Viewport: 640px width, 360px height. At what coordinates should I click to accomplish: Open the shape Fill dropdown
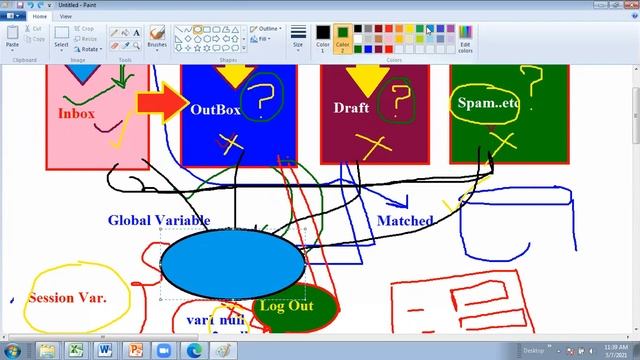tap(260, 39)
